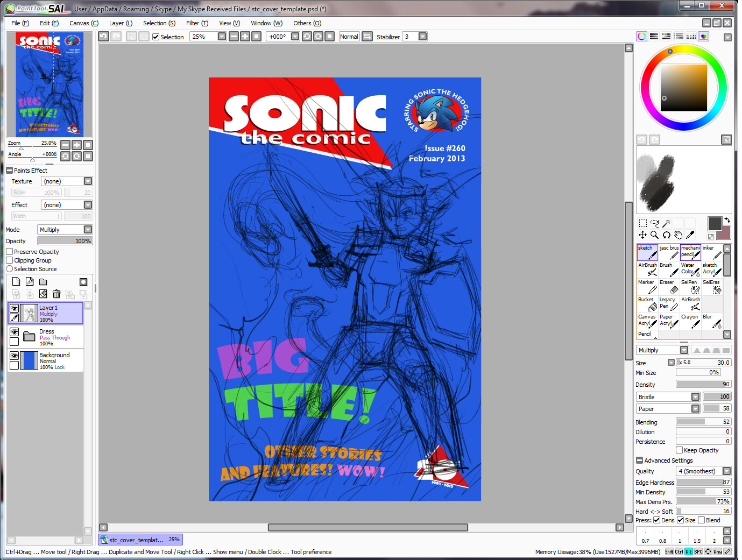Hide the Background layer
The image size is (742, 560).
(15, 356)
